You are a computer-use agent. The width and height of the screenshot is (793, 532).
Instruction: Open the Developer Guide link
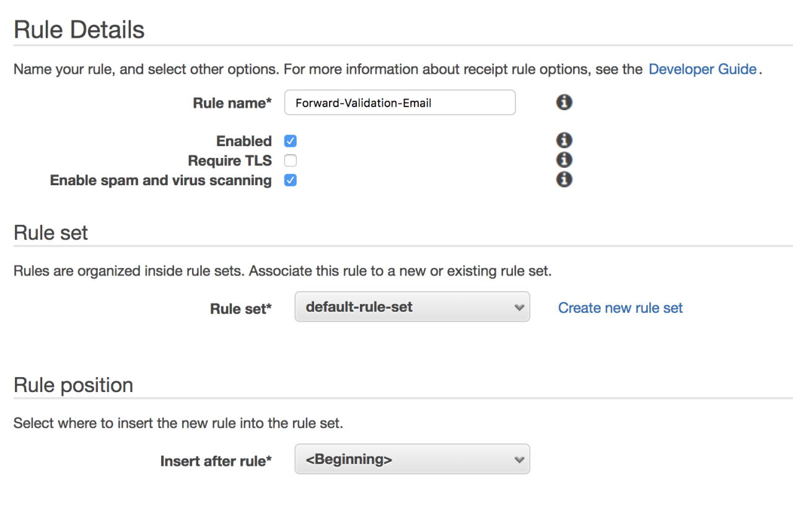(702, 69)
